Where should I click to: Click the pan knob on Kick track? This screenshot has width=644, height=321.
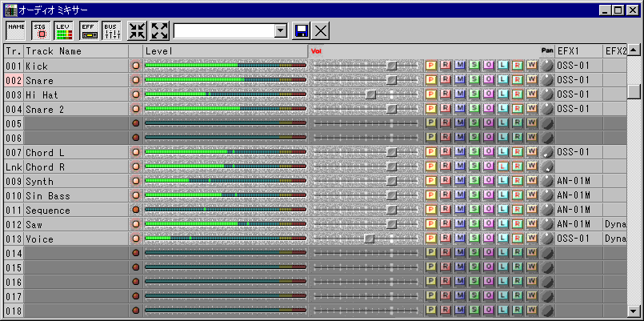pyautogui.click(x=546, y=66)
